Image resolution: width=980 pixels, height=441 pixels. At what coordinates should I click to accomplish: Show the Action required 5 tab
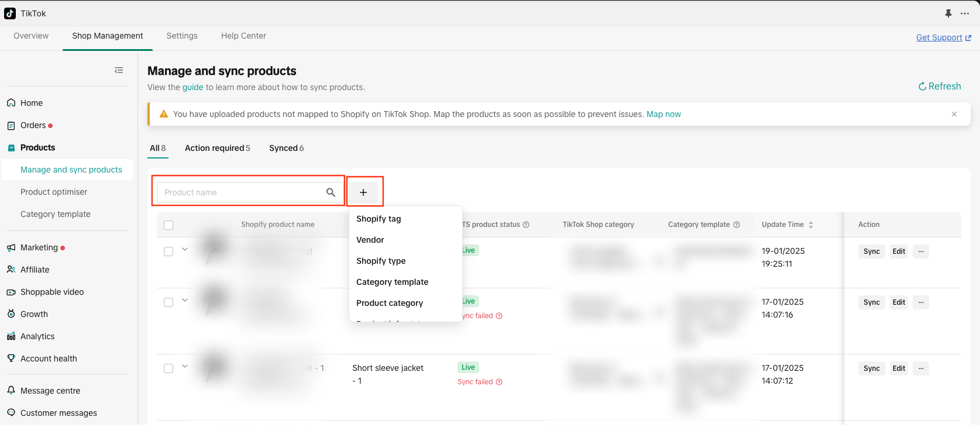click(x=218, y=148)
